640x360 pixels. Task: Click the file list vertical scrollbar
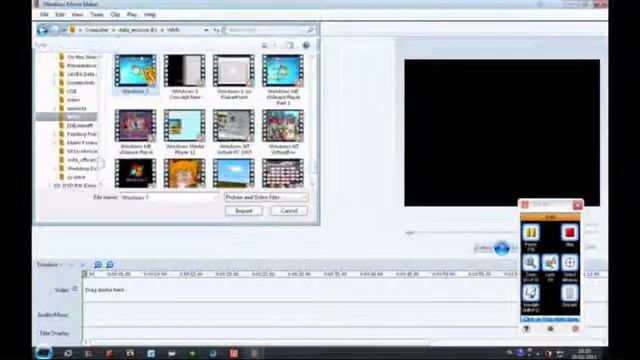coord(314,120)
